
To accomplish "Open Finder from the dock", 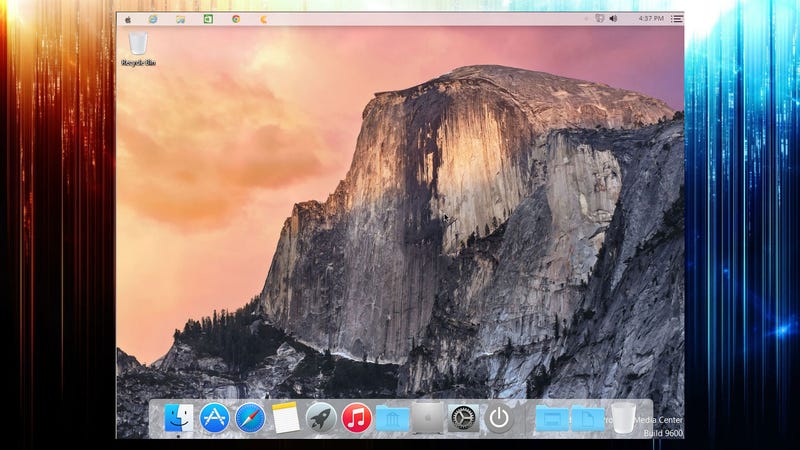I will coord(179,418).
